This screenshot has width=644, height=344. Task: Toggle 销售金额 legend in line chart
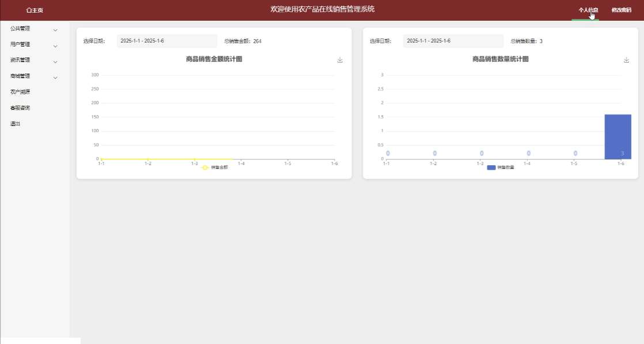214,167
